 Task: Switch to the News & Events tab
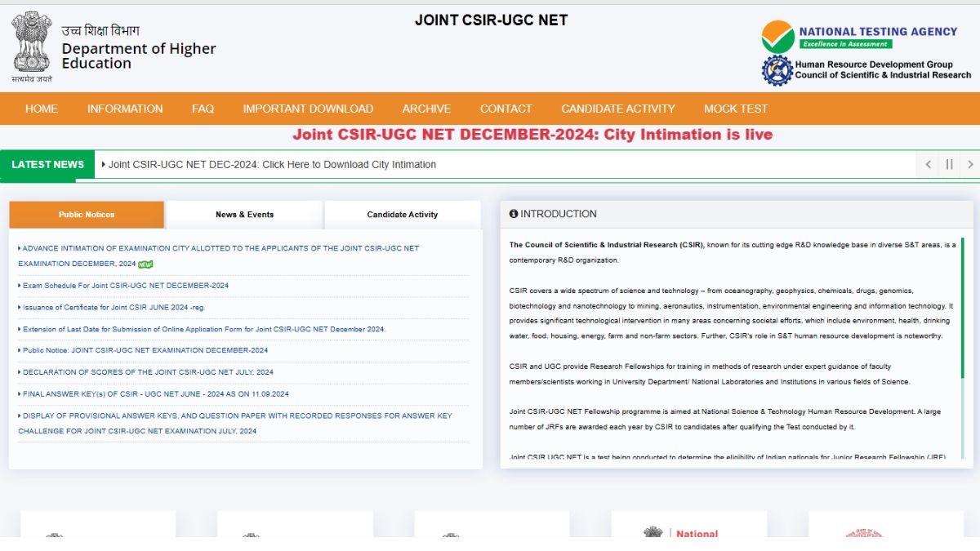[244, 215]
